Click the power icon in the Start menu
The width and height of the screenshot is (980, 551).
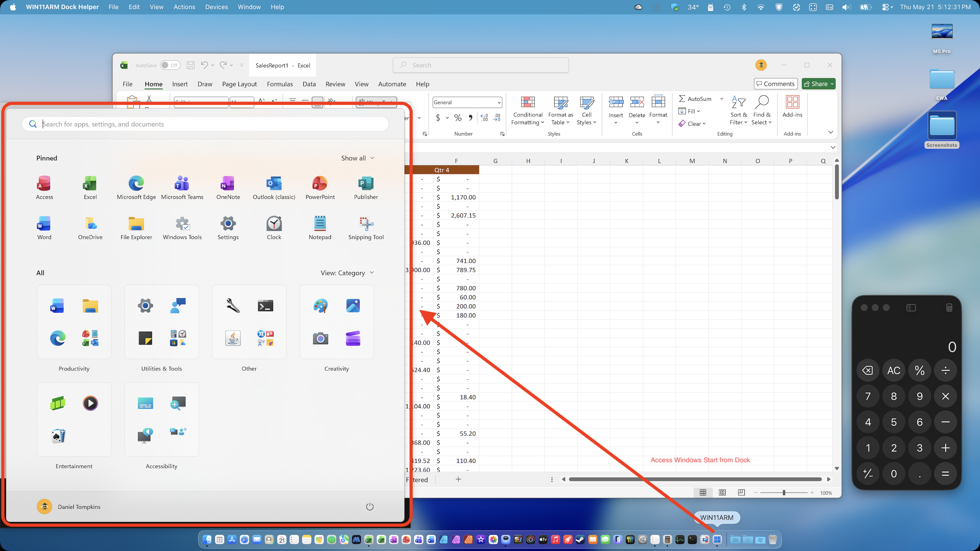point(370,506)
